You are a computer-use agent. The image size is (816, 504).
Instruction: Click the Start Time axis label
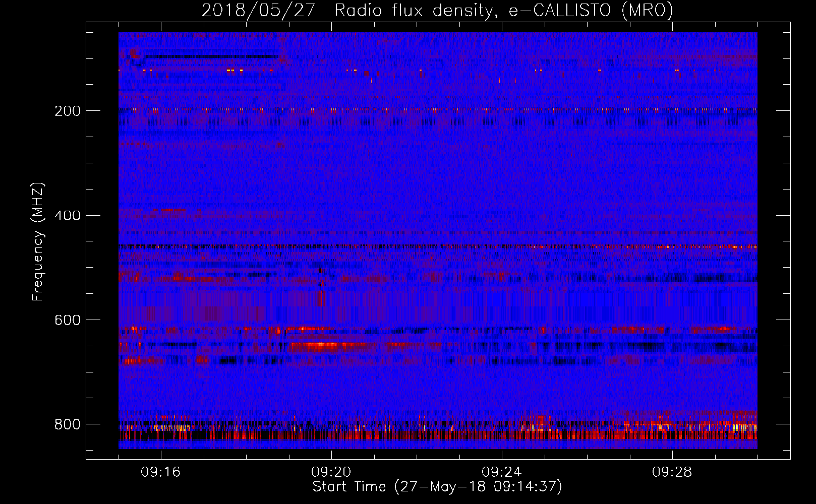pos(437,487)
